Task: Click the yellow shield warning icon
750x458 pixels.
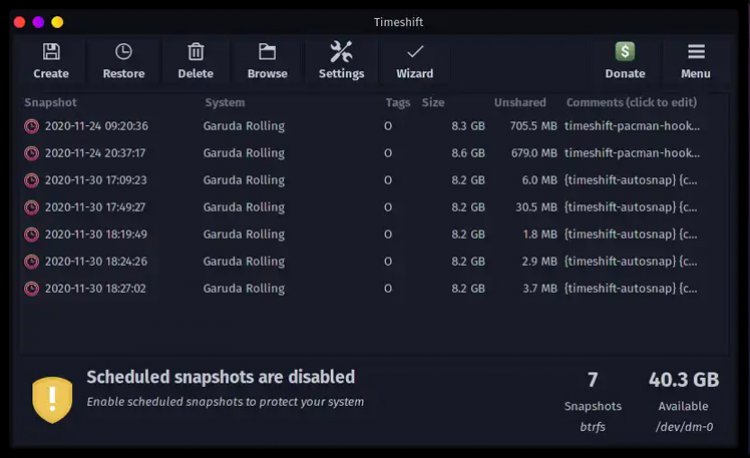Action: point(52,400)
